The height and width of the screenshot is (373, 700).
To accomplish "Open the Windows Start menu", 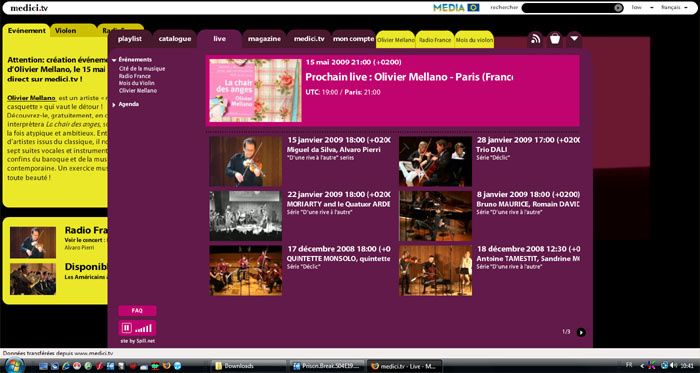I will click(x=14, y=365).
